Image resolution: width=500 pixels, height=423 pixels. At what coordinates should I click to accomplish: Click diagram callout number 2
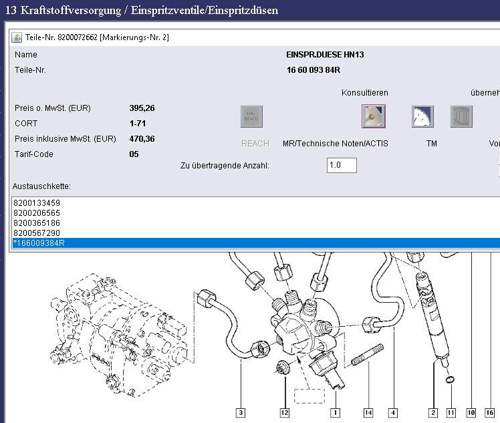[x=433, y=413]
